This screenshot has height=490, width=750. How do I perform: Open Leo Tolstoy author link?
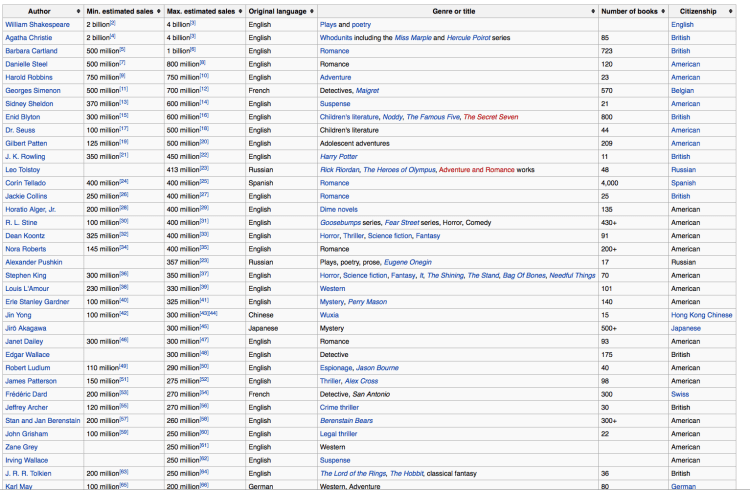[22, 170]
